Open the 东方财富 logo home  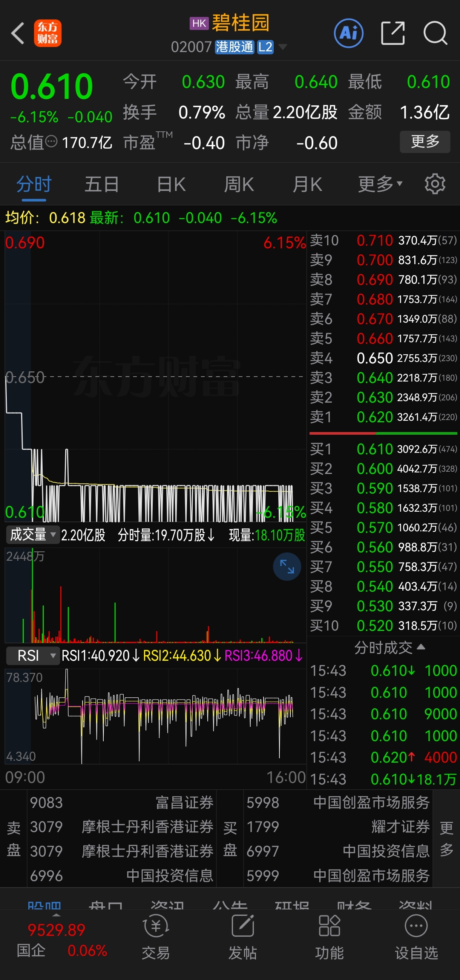(x=48, y=33)
